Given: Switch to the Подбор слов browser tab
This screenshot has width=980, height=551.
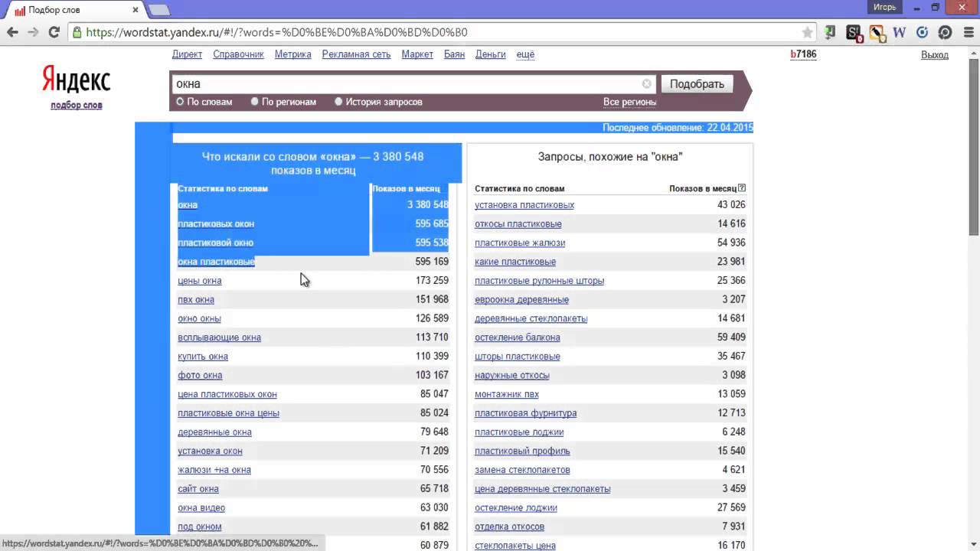Looking at the screenshot, I should pyautogui.click(x=75, y=10).
